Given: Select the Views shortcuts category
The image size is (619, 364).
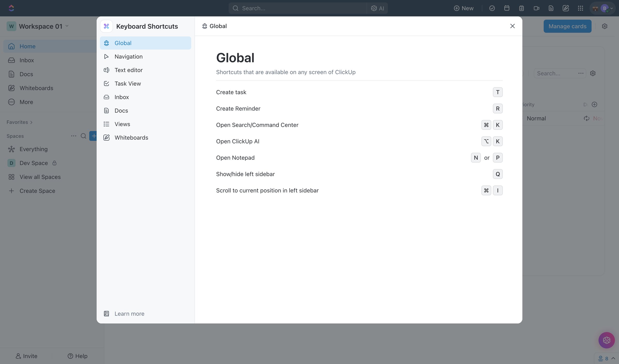Looking at the screenshot, I should pos(145,124).
